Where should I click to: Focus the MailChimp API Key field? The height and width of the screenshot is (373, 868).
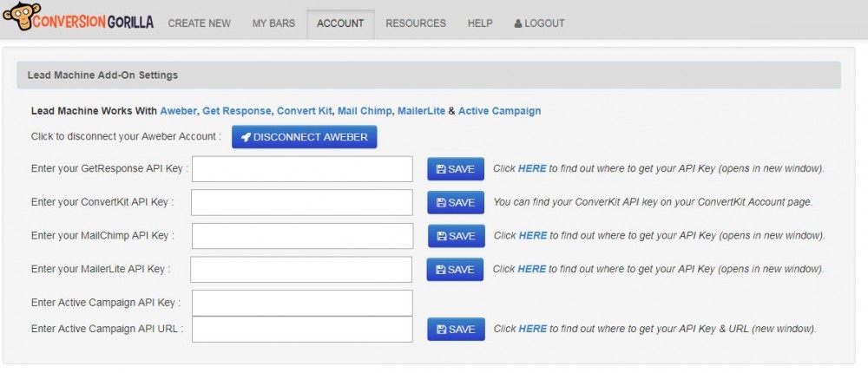pos(302,236)
